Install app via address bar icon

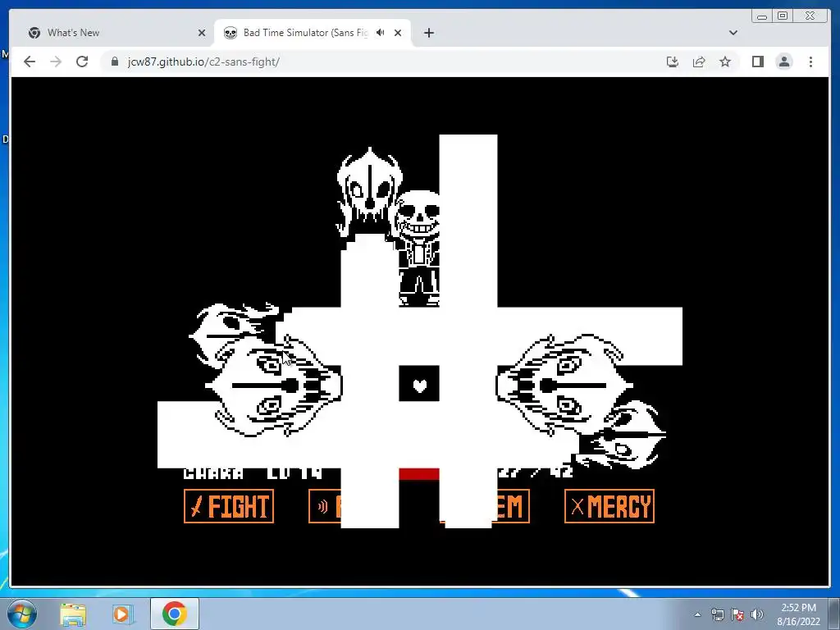click(x=673, y=62)
